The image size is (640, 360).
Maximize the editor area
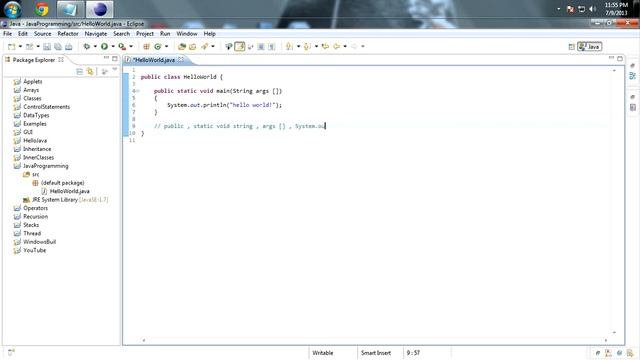click(x=620, y=59)
